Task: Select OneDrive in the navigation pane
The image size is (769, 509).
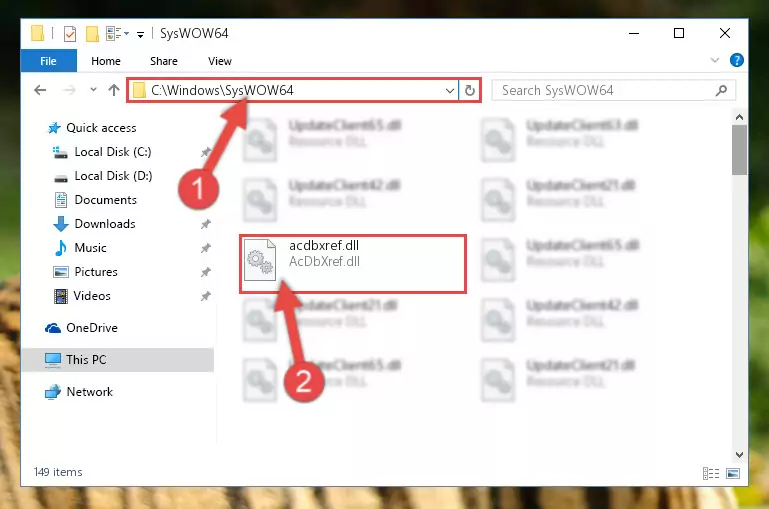Action: (92, 328)
